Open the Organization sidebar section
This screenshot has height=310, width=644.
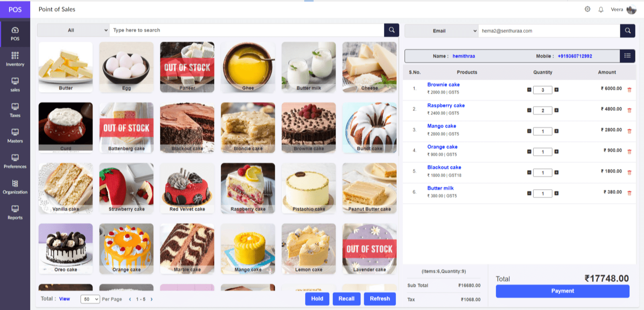pyautogui.click(x=15, y=187)
